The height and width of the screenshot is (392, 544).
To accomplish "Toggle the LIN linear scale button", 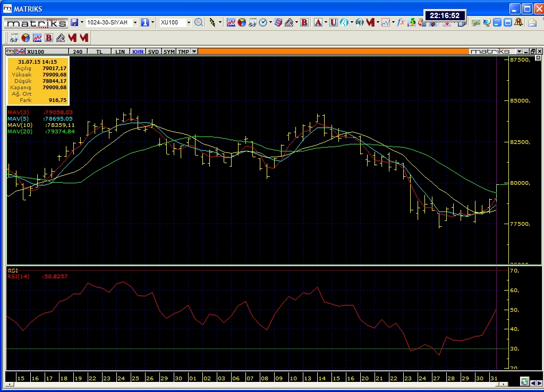I will pyautogui.click(x=121, y=52).
